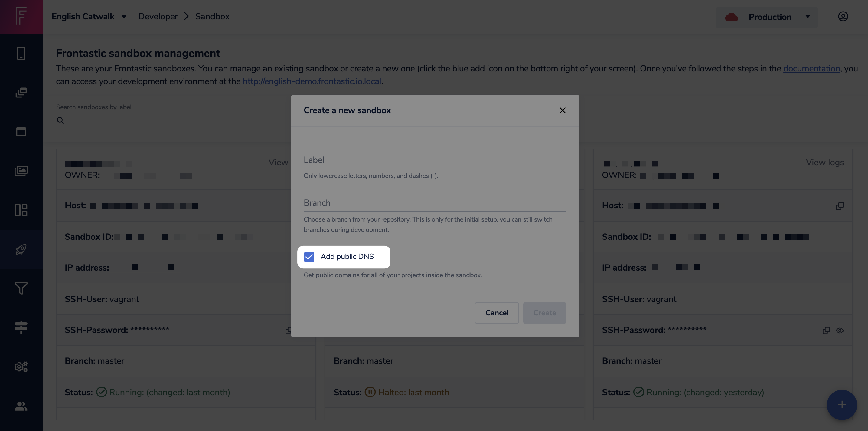Go to Developer breadcrumb item
Image resolution: width=868 pixels, height=431 pixels.
click(x=158, y=16)
